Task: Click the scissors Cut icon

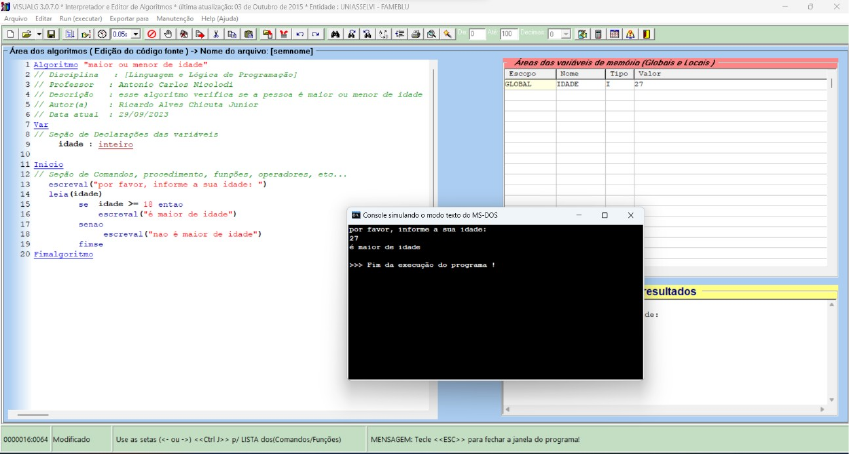Action: [x=216, y=34]
